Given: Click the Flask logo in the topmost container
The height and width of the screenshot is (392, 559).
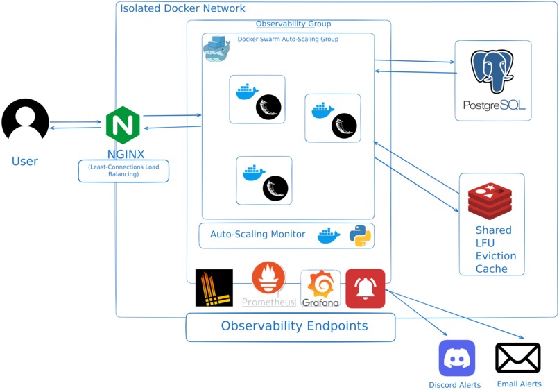Looking at the screenshot, I should click(268, 107).
